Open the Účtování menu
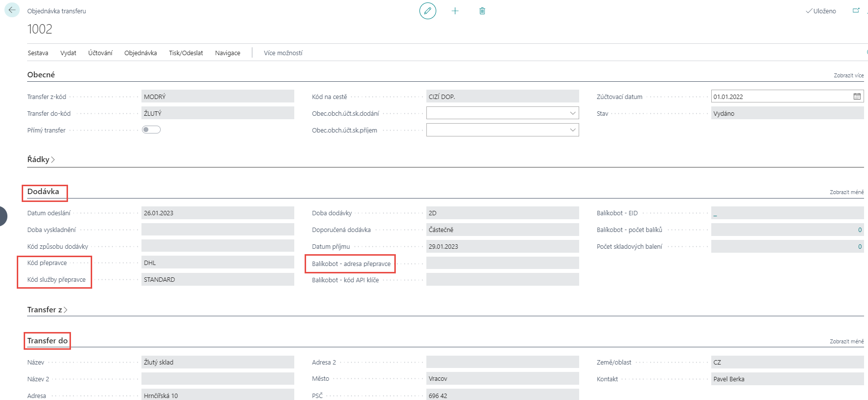 100,53
